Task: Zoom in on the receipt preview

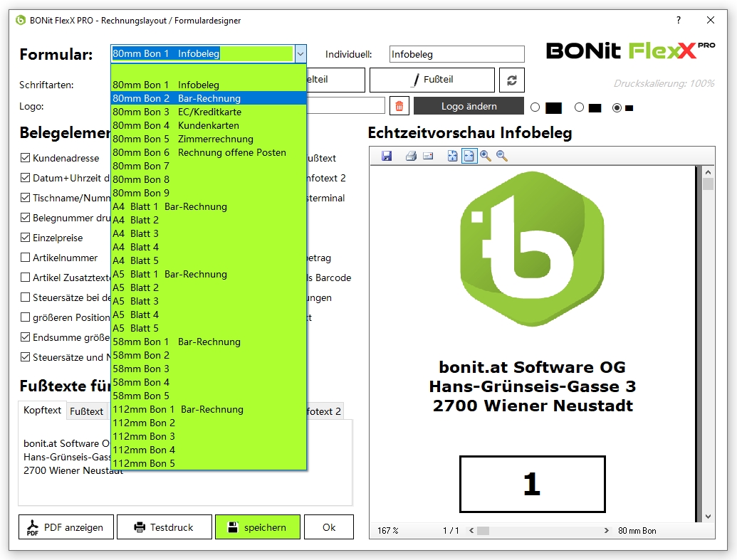Action: click(x=486, y=156)
